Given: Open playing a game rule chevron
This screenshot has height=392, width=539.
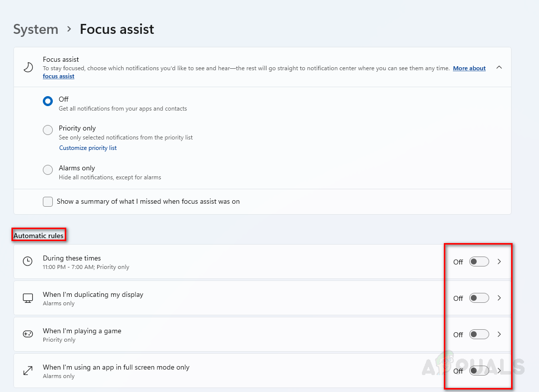Looking at the screenshot, I should coord(500,334).
